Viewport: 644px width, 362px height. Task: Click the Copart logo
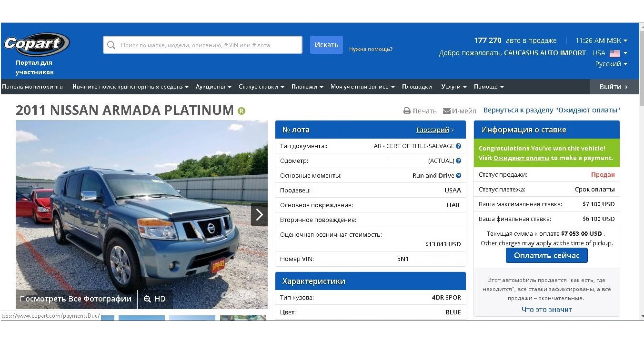coord(37,44)
